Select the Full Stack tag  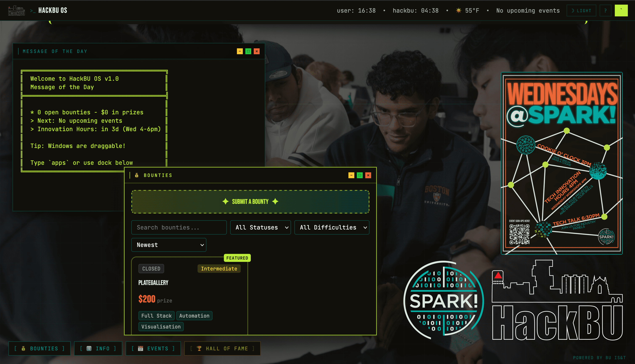point(156,316)
